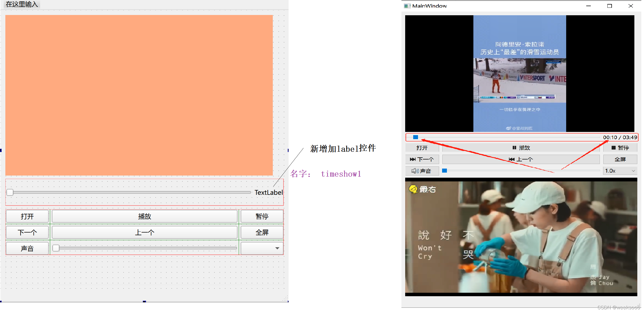Select the orange video widget in designer
This screenshot has height=312, width=644.
tap(139, 95)
